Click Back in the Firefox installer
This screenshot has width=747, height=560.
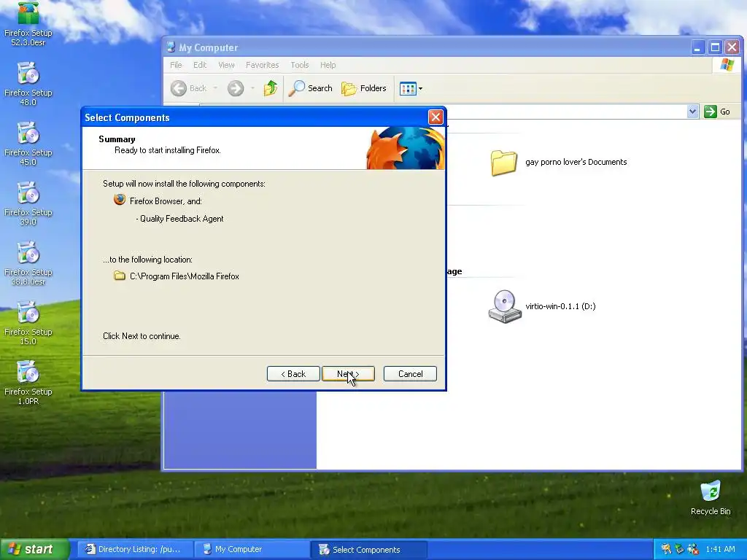[293, 374]
